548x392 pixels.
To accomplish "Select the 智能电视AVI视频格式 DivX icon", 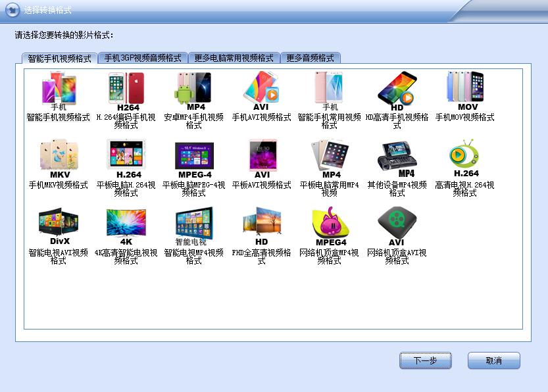I will (x=59, y=226).
